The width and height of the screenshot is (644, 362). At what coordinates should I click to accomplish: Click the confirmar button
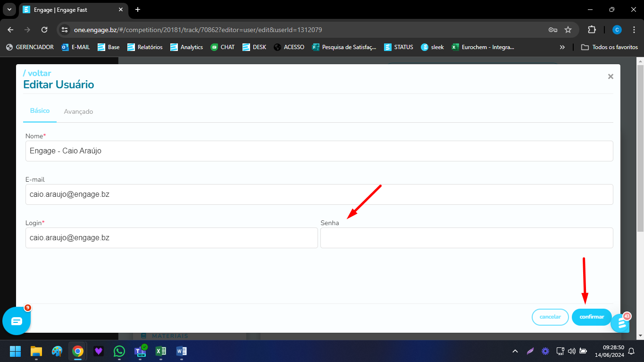pos(592,317)
